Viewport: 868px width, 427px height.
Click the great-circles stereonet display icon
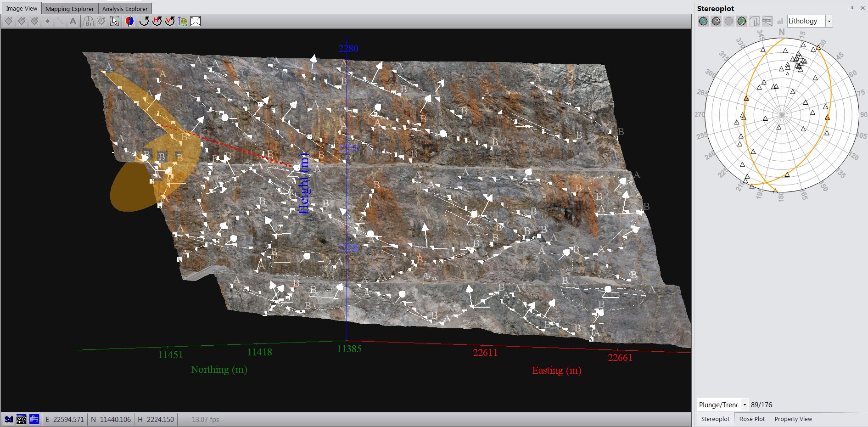[x=741, y=21]
